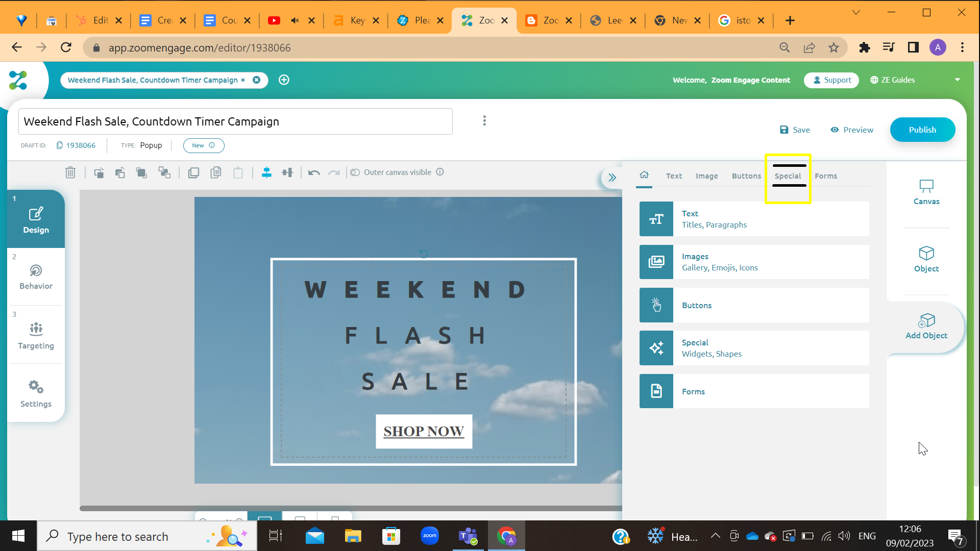Viewport: 980px width, 551px height.
Task: Collapse the right panel with the double-chevron
Action: (x=611, y=177)
